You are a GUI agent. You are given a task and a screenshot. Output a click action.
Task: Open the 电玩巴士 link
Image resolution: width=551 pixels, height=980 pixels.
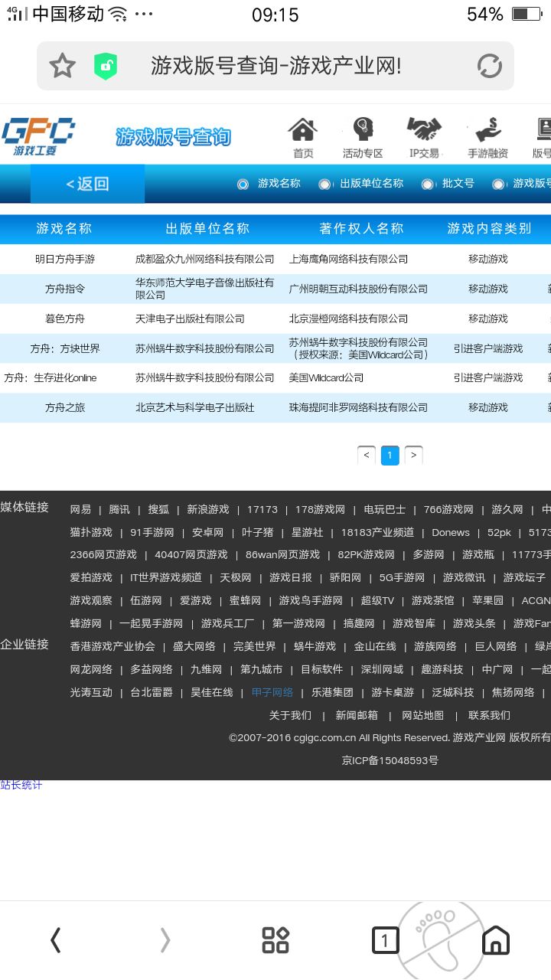coord(385,509)
